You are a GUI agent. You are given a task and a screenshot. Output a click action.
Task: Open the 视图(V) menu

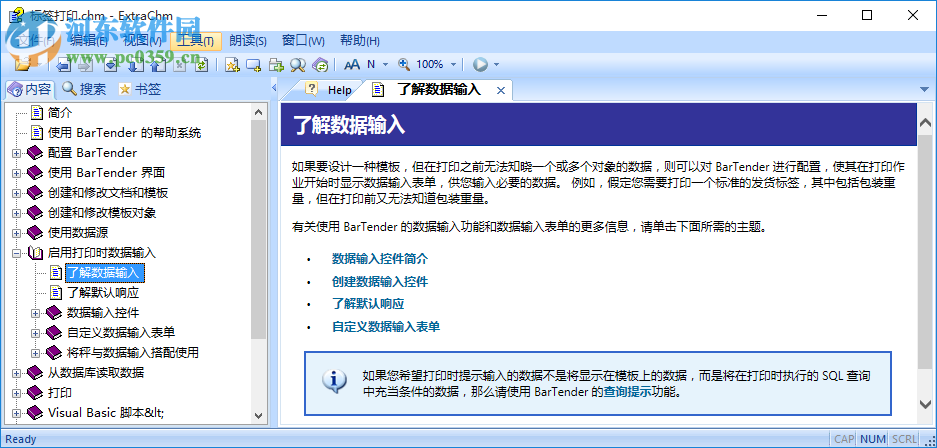pyautogui.click(x=142, y=41)
